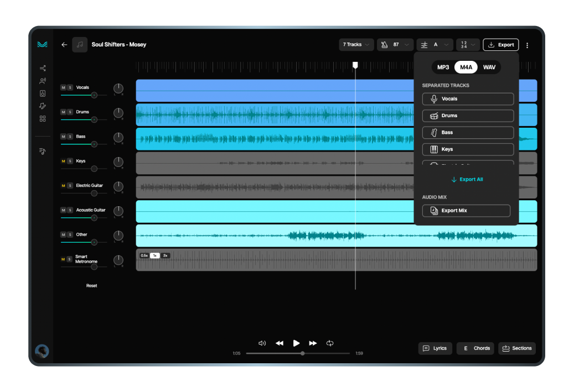Unmute the Keys track
This screenshot has width=574, height=392.
[x=63, y=161]
